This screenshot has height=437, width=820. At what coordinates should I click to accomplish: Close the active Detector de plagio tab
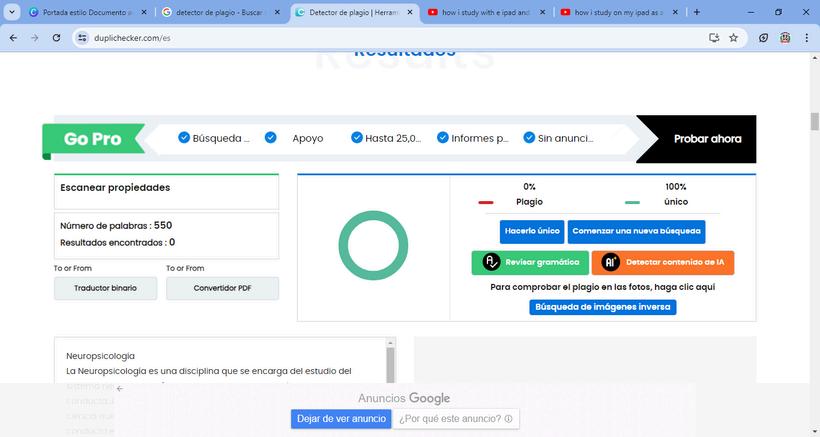pos(410,12)
